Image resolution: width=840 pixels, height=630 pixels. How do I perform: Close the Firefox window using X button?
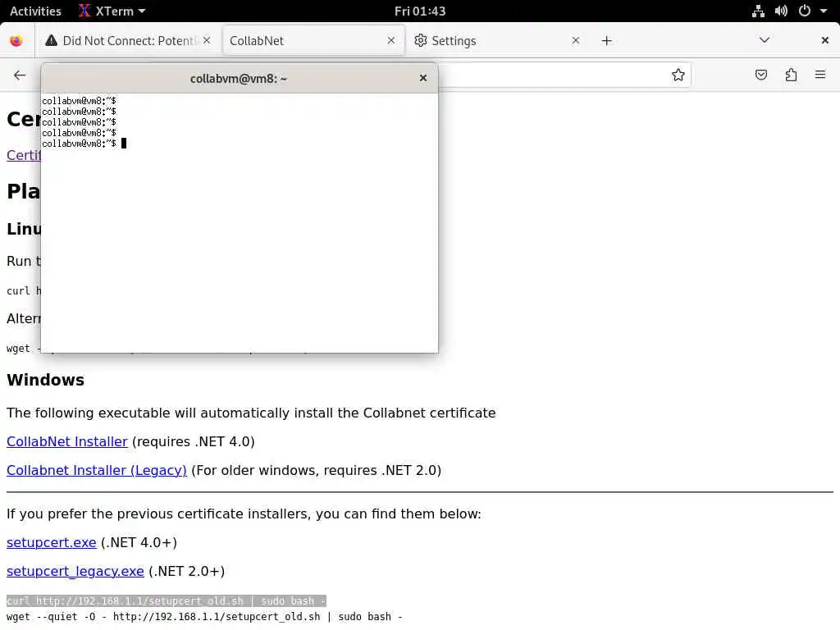[825, 40]
